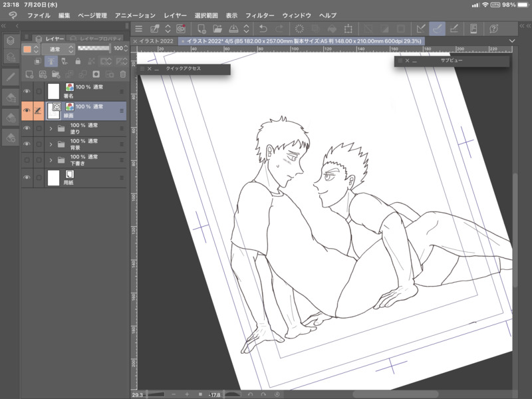Click new raster layer icon

tap(29, 74)
